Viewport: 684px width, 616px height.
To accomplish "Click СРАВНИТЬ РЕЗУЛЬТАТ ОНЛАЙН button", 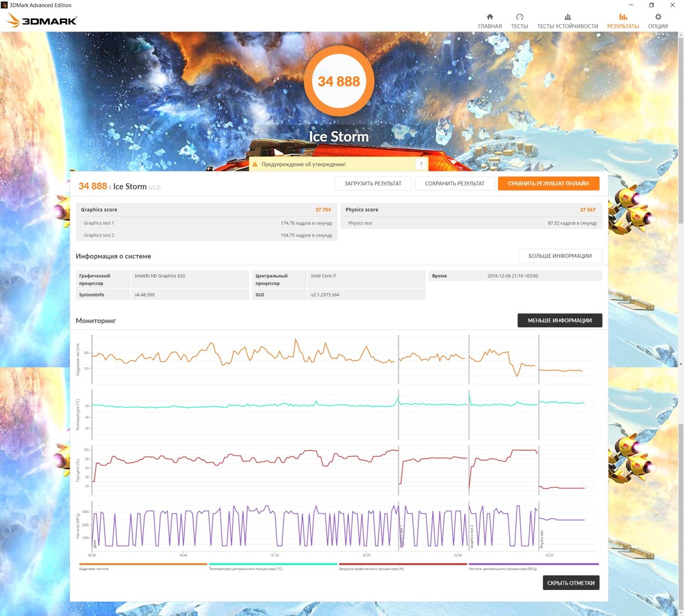I will (549, 183).
